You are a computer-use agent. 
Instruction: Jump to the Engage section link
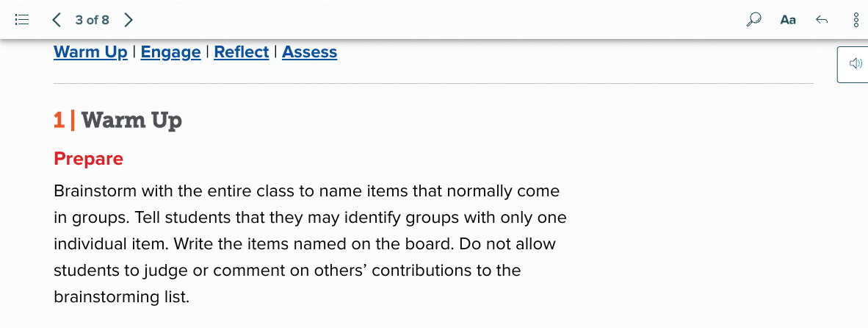pyautogui.click(x=170, y=52)
